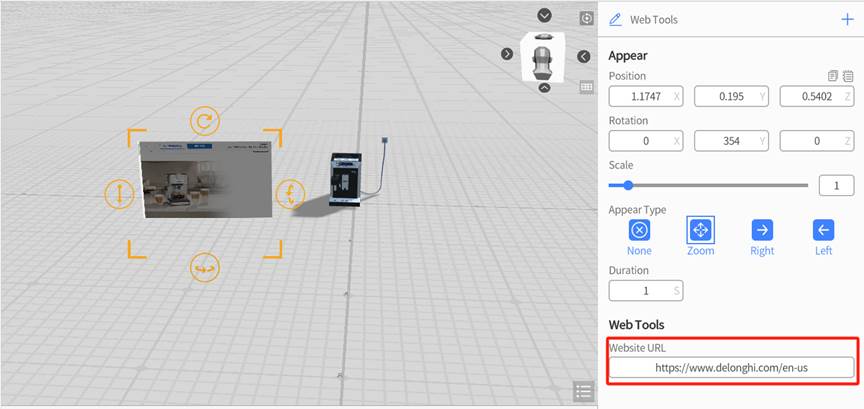Select the Zoom appear type
The image size is (864, 409).
700,230
